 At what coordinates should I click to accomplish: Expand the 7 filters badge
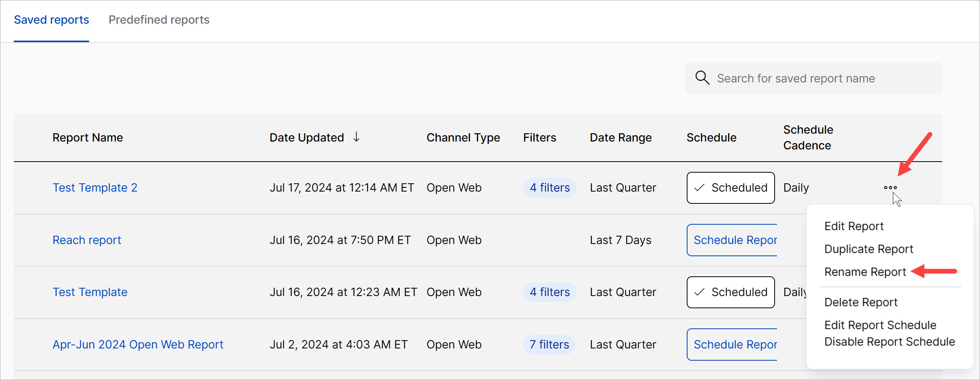pyautogui.click(x=549, y=345)
